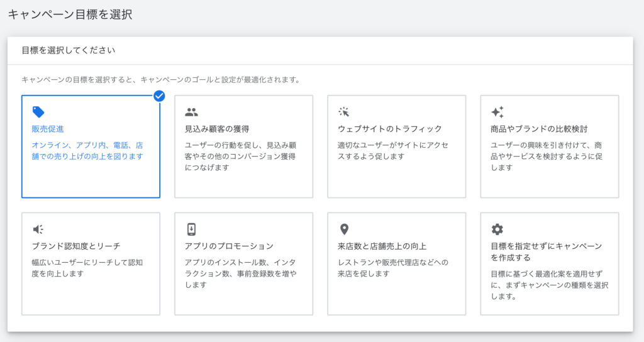Choose the アプリのプロモーション goal title
Viewport: 644px width, 342px height.
(229, 246)
